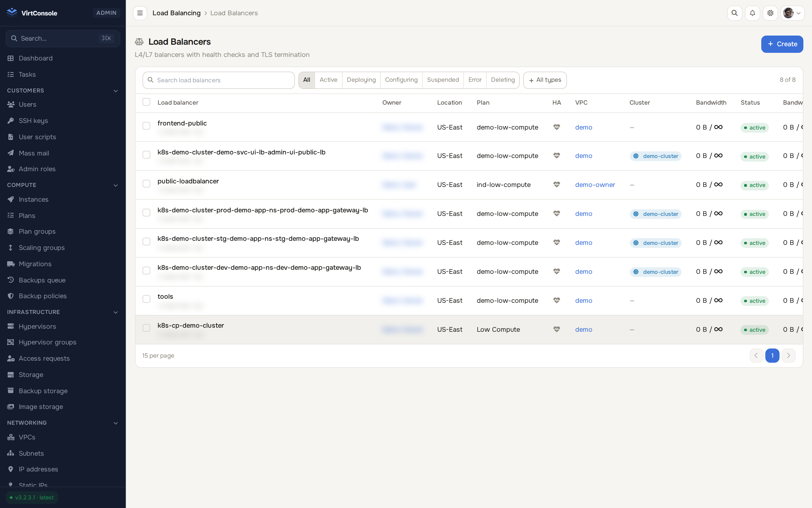Filter by Active status tab
The image size is (812, 508).
[329, 80]
